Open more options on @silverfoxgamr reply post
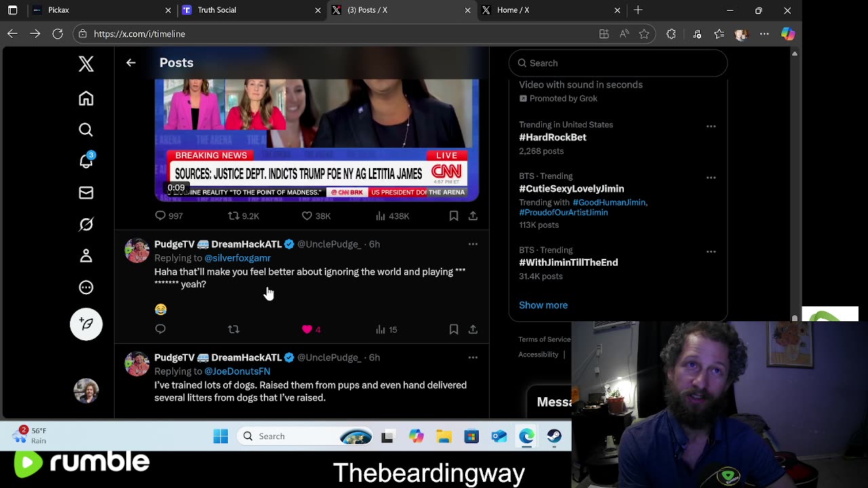The height and width of the screenshot is (488, 868). [473, 244]
